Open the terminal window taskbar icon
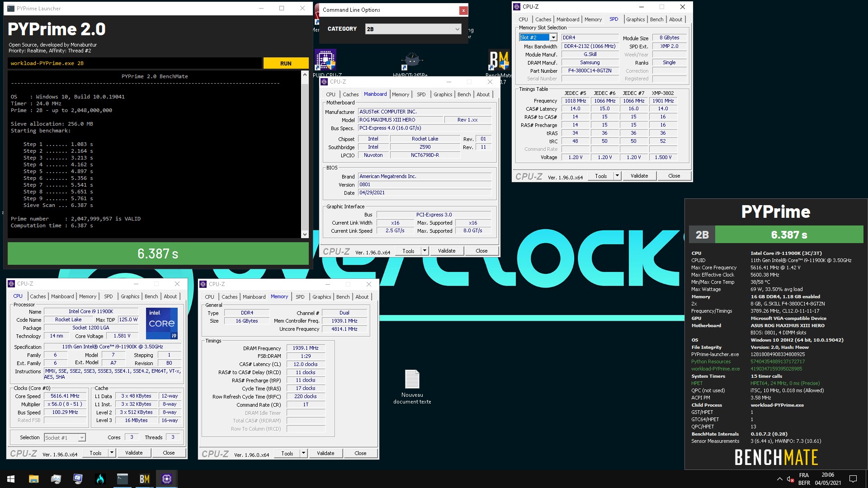 [123, 479]
